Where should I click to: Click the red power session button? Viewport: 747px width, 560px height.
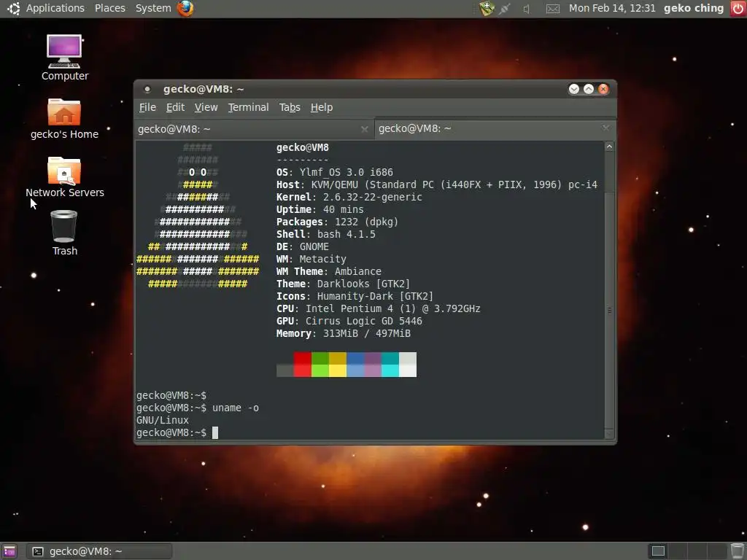[738, 8]
